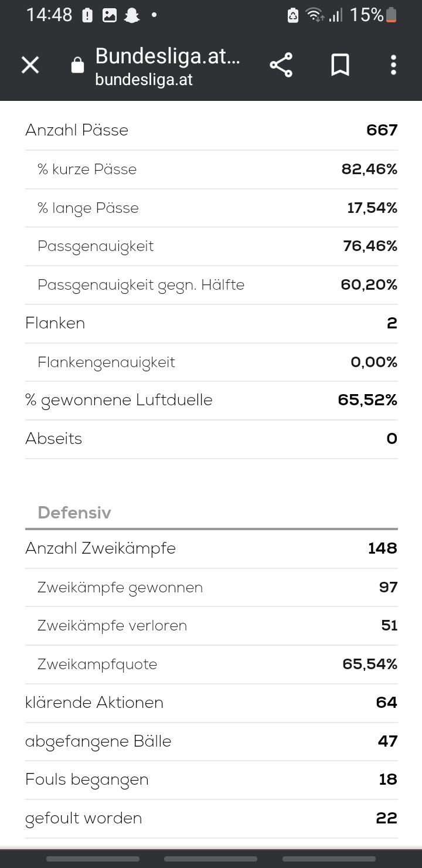Bookmark this Bundesliga.at page
The width and height of the screenshot is (422, 868).
coord(340,65)
